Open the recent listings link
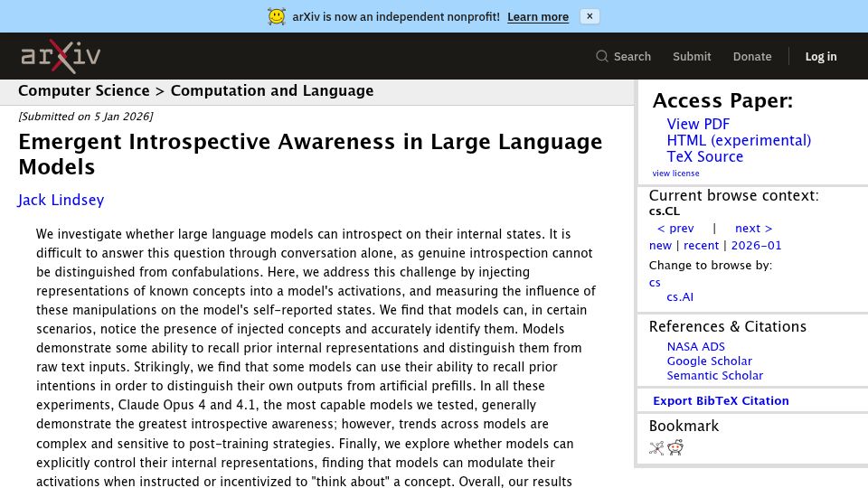This screenshot has height=488, width=868. [701, 246]
